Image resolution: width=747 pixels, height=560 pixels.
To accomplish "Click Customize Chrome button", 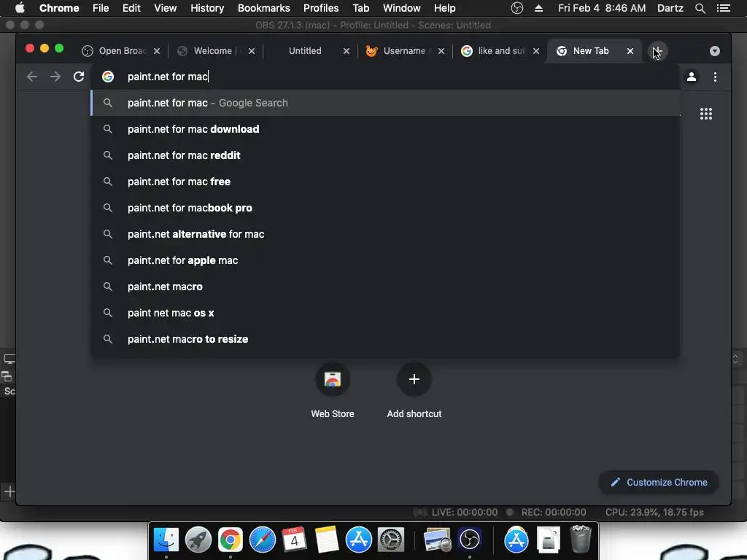I will 659,483.
